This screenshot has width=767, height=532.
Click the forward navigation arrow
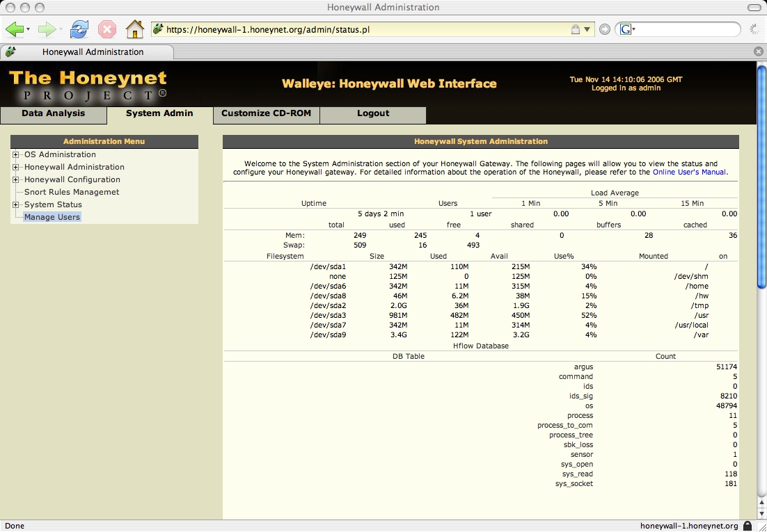(47, 29)
